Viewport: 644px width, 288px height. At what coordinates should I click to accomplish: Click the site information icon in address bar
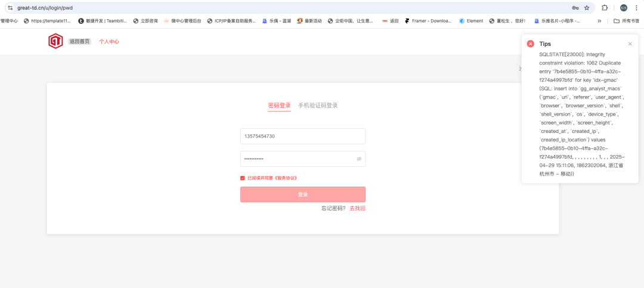point(10,7)
